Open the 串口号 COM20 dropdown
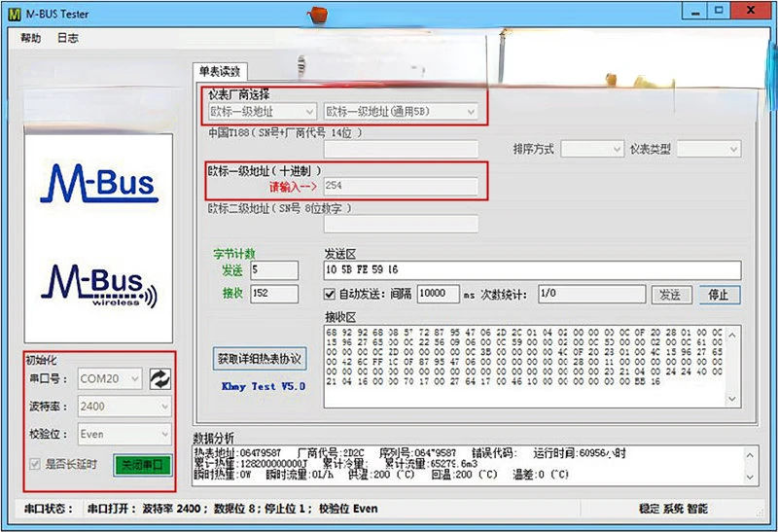This screenshot has height=532, width=778. [110, 378]
